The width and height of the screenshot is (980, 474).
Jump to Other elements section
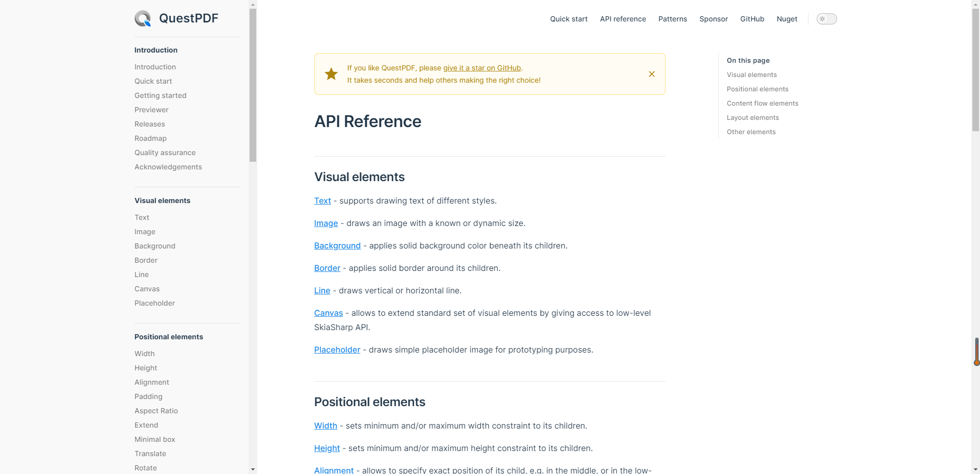[x=751, y=132]
